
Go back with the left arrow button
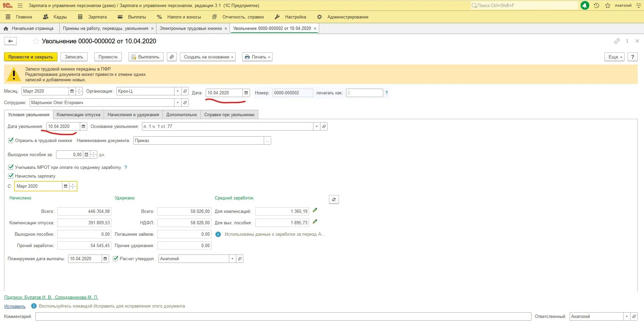click(10, 41)
